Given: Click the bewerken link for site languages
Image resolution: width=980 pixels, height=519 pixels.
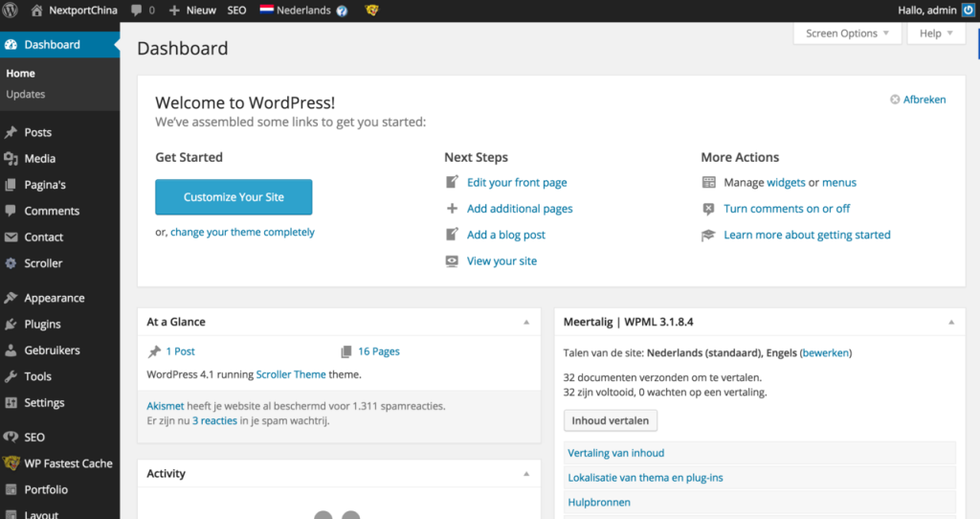Looking at the screenshot, I should [826, 352].
